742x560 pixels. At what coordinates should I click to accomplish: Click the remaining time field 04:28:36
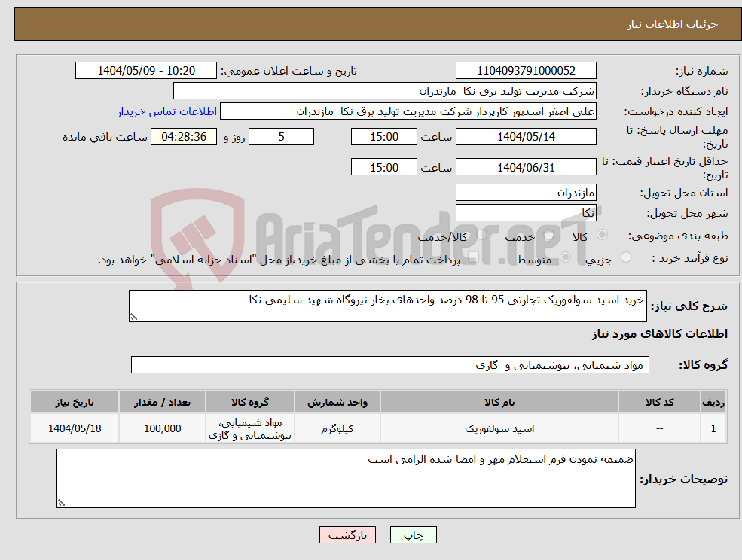pos(184,137)
